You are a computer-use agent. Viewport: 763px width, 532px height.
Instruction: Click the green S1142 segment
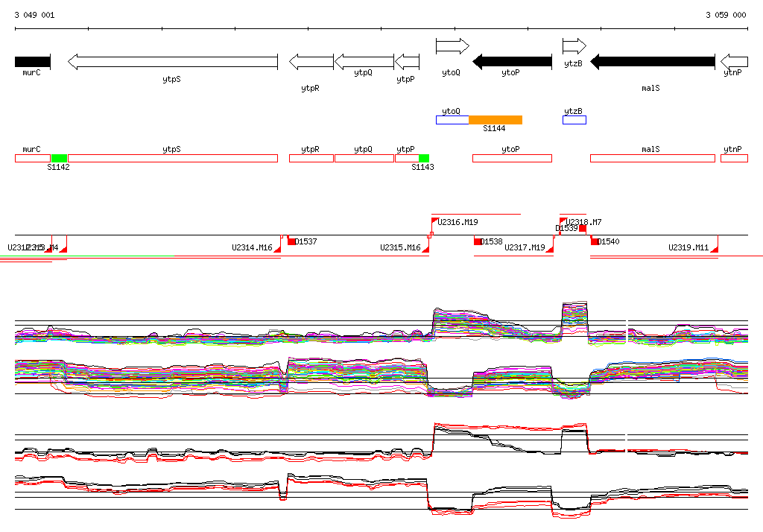click(60, 158)
